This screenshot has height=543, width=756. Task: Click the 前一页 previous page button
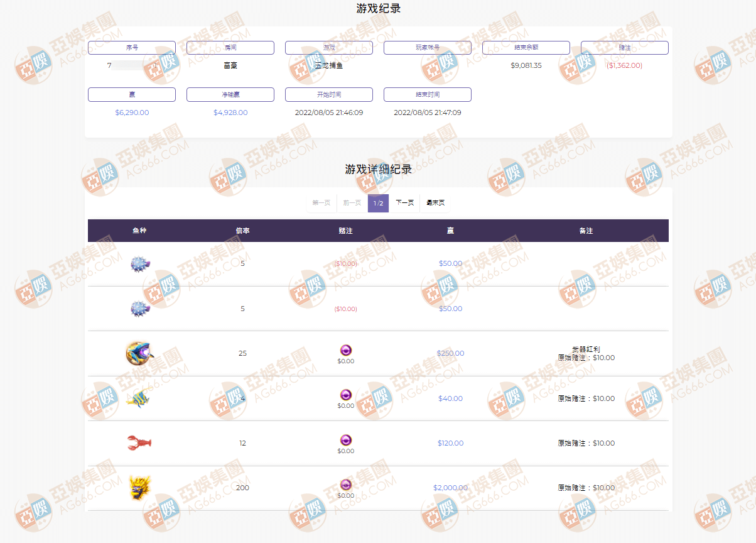pyautogui.click(x=352, y=203)
